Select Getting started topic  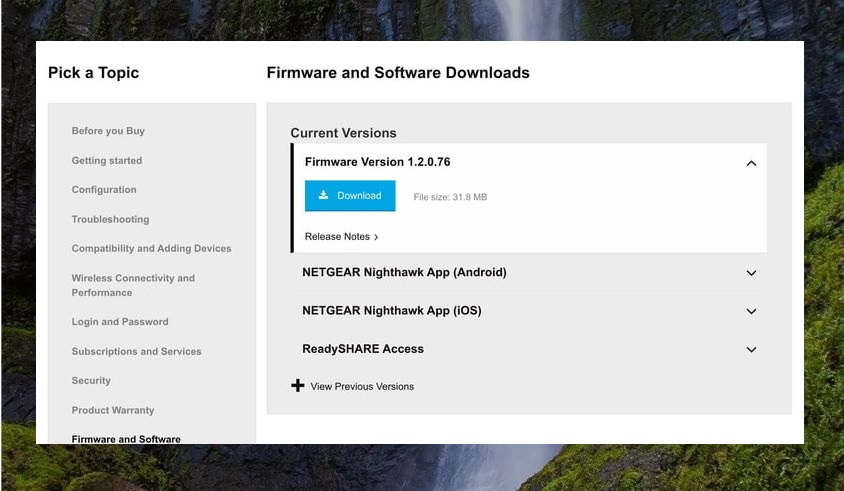pos(107,160)
